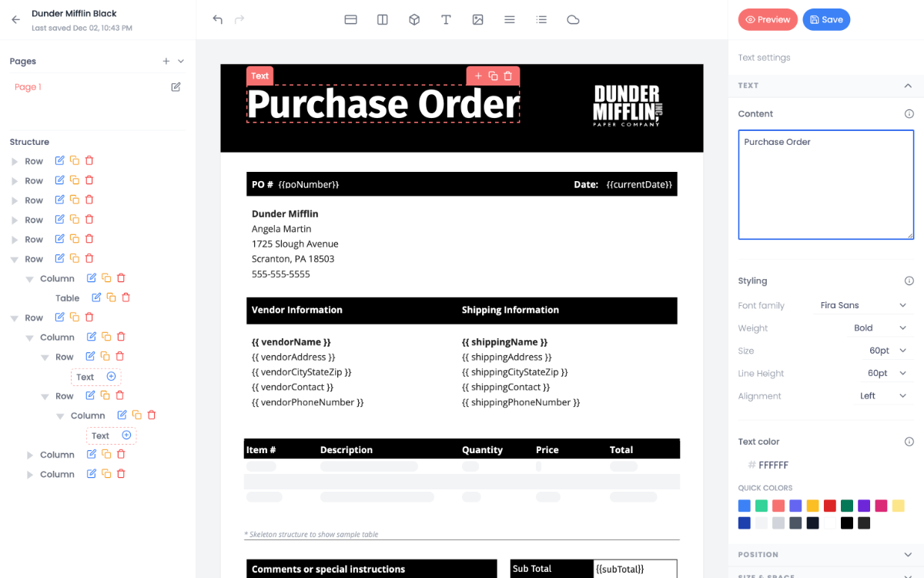
Task: Click the list/bulleted element icon in toolbar
Action: point(541,19)
